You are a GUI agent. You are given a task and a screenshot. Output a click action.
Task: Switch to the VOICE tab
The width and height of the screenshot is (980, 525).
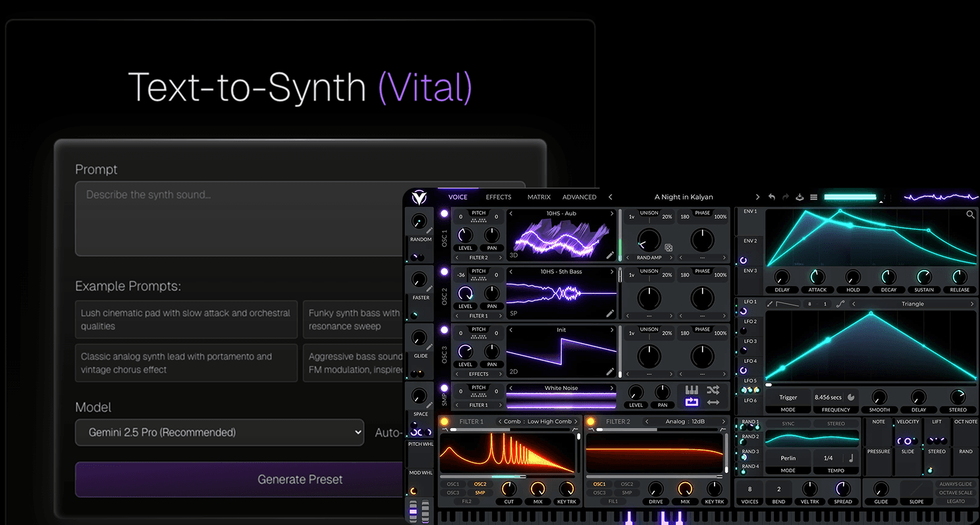[458, 197]
